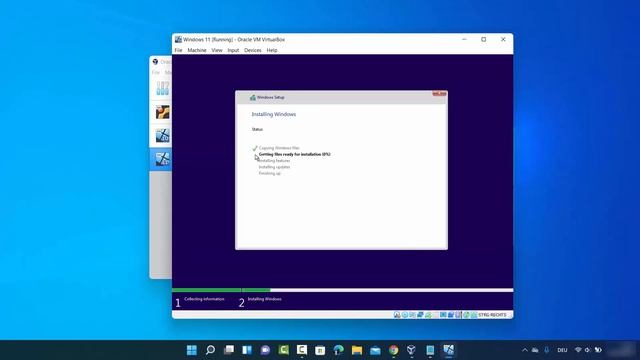Click the hard disk activity status icon
The width and height of the screenshot is (640, 360).
click(397, 315)
